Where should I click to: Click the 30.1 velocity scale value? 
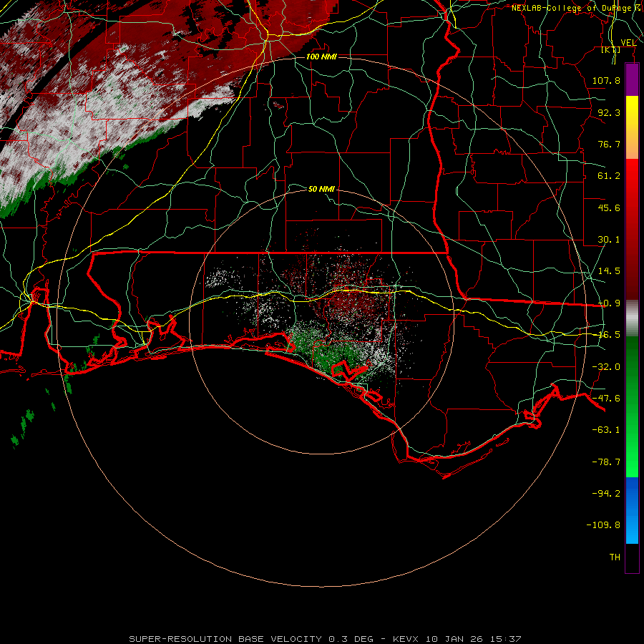(x=609, y=240)
